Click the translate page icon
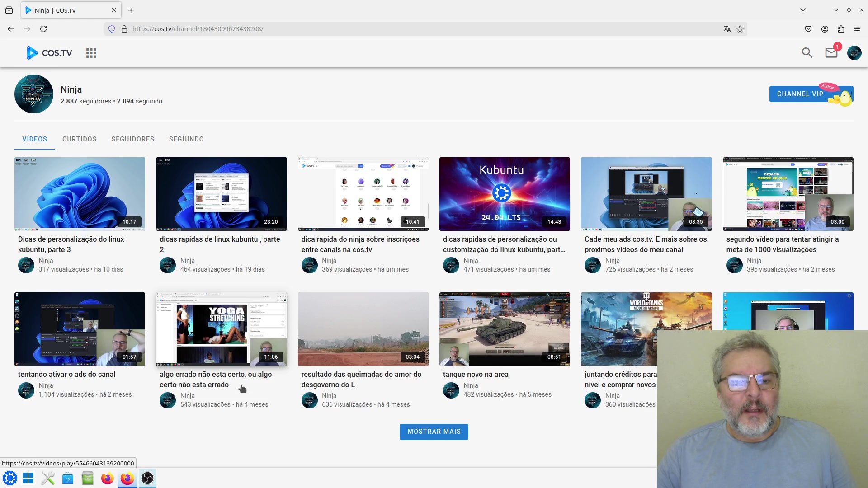The height and width of the screenshot is (488, 868). click(727, 29)
